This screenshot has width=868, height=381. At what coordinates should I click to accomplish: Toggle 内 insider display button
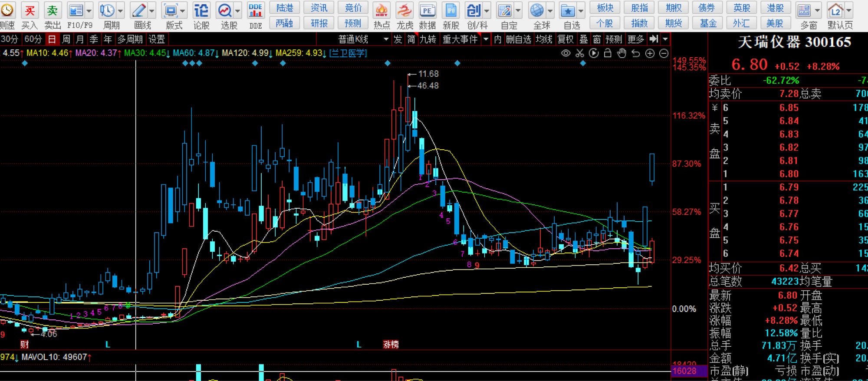(498, 39)
